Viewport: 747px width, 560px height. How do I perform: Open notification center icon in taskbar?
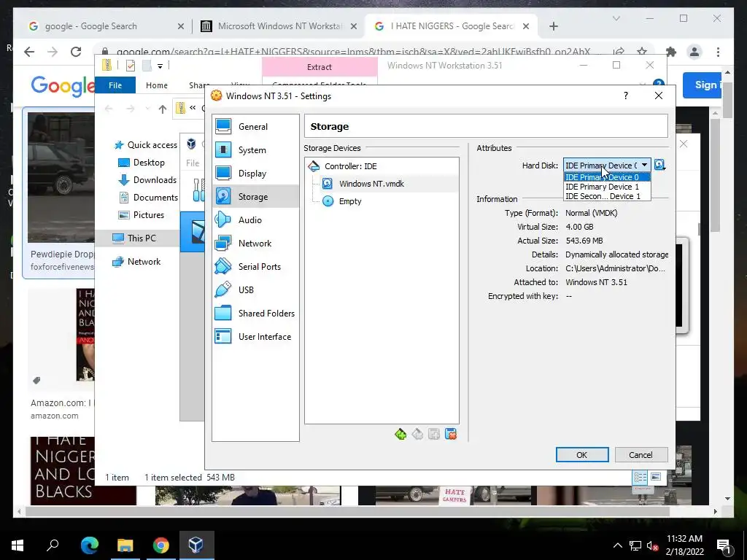[x=724, y=545]
